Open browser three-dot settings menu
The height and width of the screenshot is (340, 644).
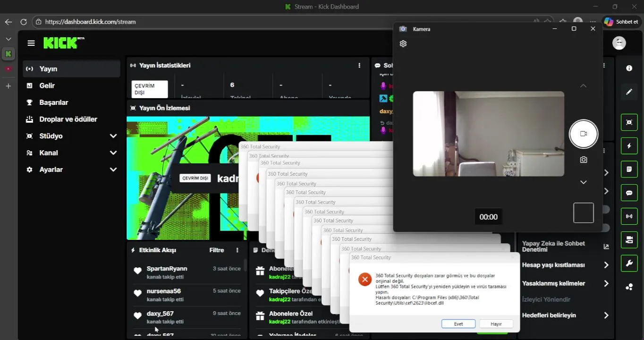tap(593, 22)
